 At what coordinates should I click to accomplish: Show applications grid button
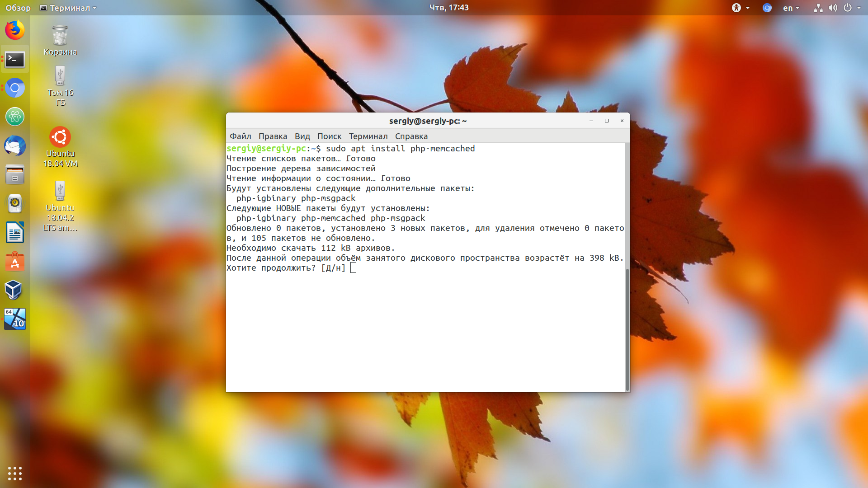[15, 473]
